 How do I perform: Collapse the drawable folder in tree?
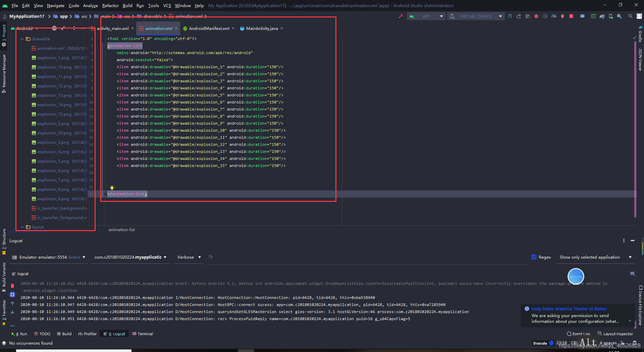(x=22, y=39)
